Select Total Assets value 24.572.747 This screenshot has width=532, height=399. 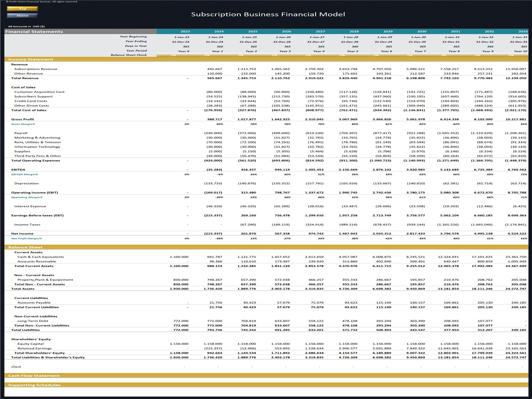tap(516, 289)
